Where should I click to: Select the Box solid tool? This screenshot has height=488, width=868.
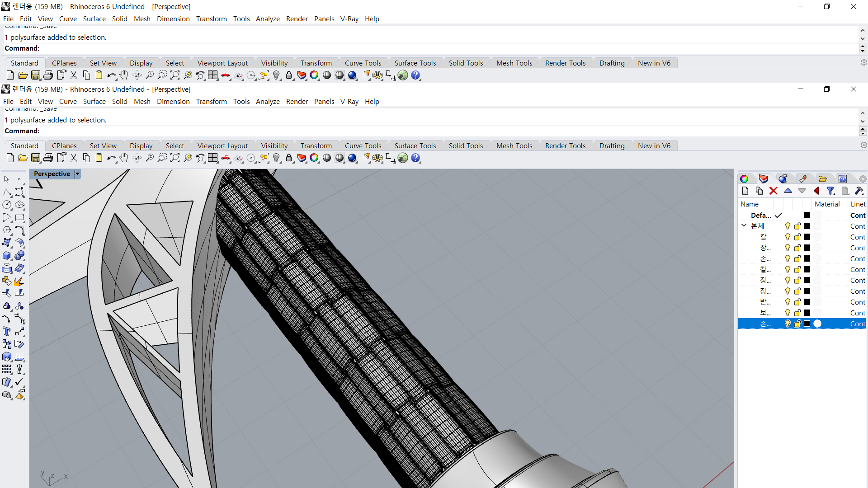click(7, 256)
